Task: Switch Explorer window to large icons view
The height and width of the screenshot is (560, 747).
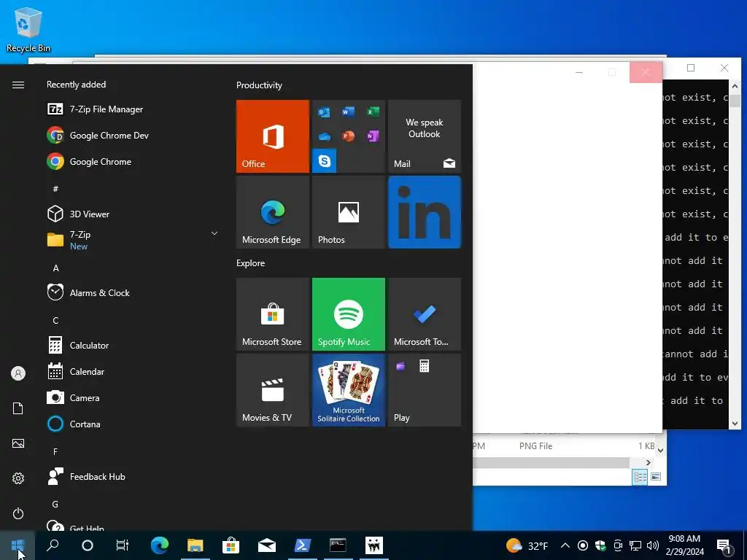Action: pyautogui.click(x=656, y=477)
